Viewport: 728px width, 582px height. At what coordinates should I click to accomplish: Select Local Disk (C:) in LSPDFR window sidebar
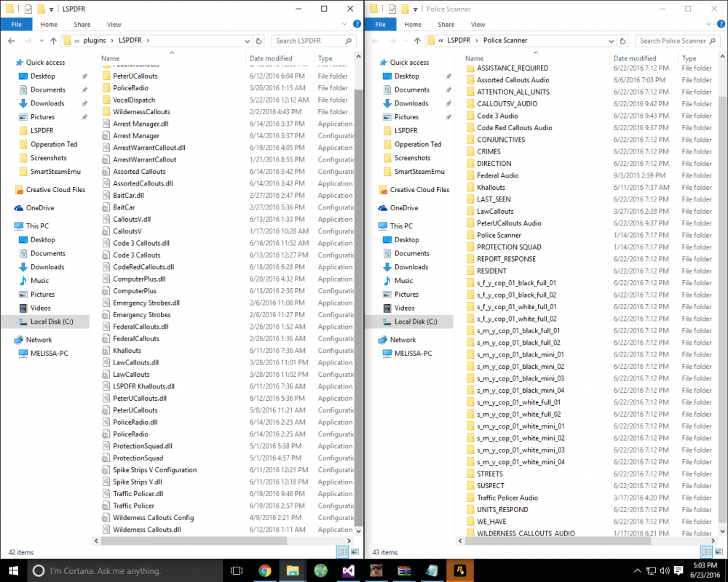52,322
